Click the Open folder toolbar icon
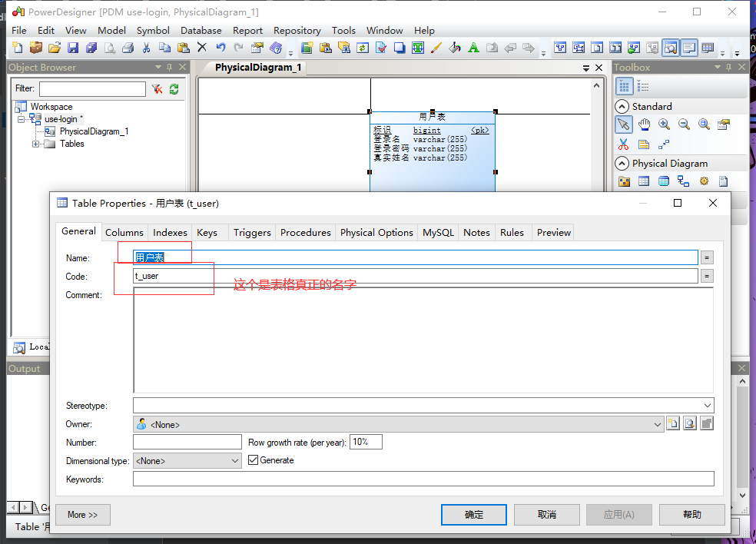Viewport: 756px width, 544px height. (55, 48)
